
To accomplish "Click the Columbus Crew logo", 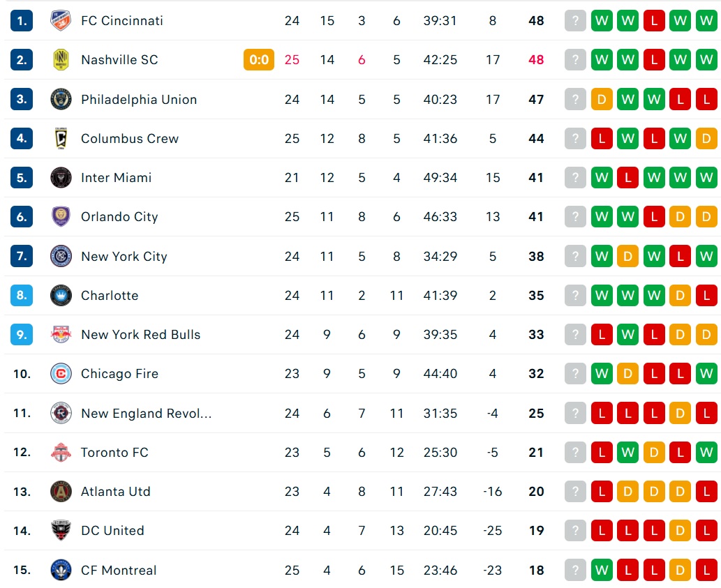I will click(x=61, y=138).
